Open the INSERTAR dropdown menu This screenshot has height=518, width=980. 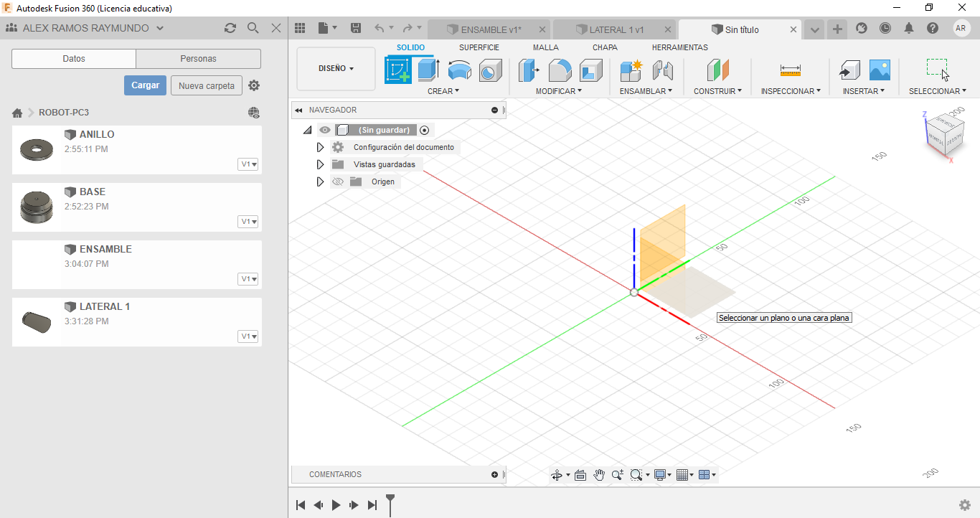(864, 91)
